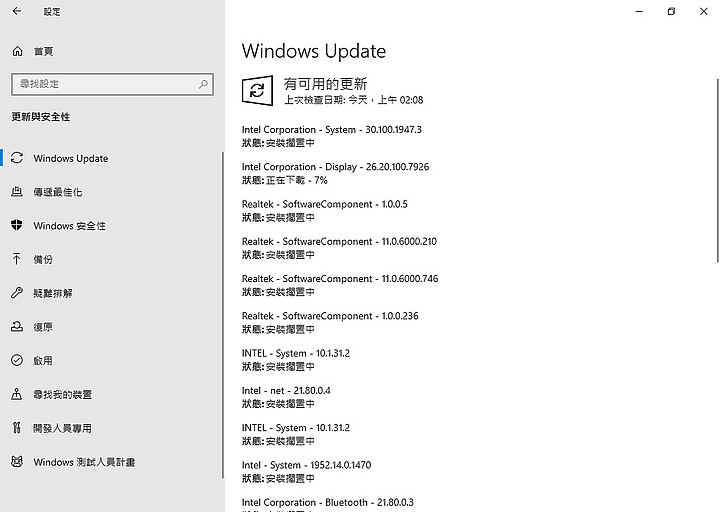Click the search magnifier icon
The width and height of the screenshot is (720, 512).
[x=203, y=84]
